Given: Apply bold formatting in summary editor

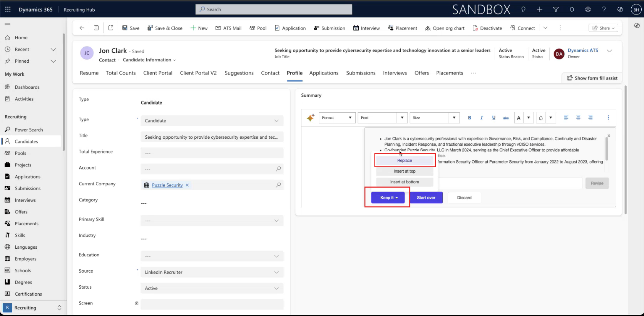Looking at the screenshot, I should [470, 118].
